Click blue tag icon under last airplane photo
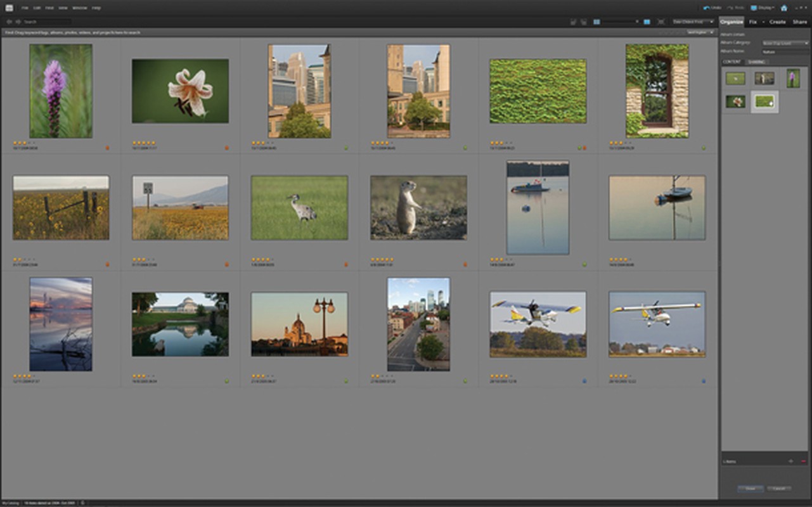 click(704, 381)
